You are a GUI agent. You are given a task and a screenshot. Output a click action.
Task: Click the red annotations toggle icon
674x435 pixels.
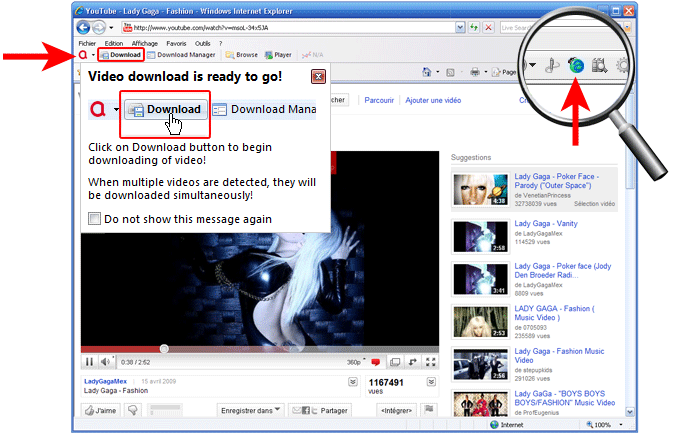click(376, 362)
